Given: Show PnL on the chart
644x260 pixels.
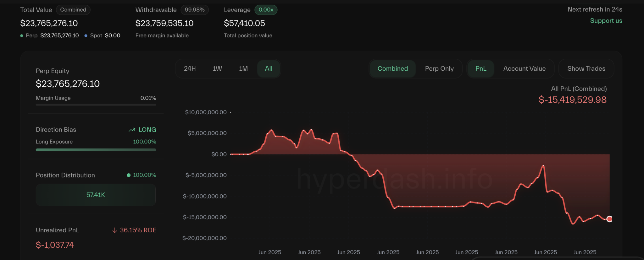Looking at the screenshot, I should 480,68.
